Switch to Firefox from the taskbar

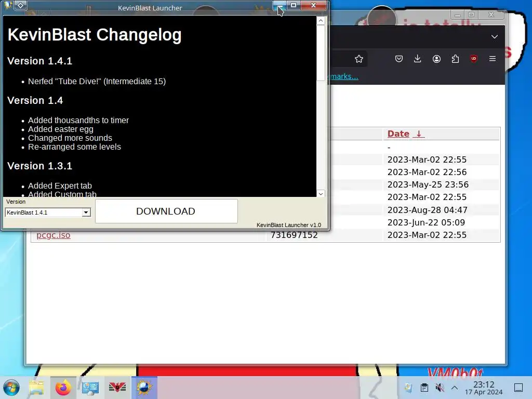(63, 388)
